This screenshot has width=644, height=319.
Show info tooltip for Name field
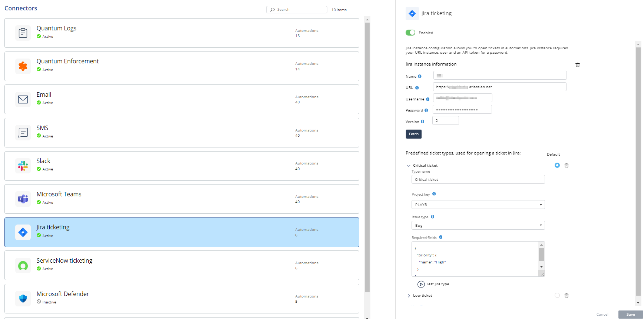click(x=420, y=76)
